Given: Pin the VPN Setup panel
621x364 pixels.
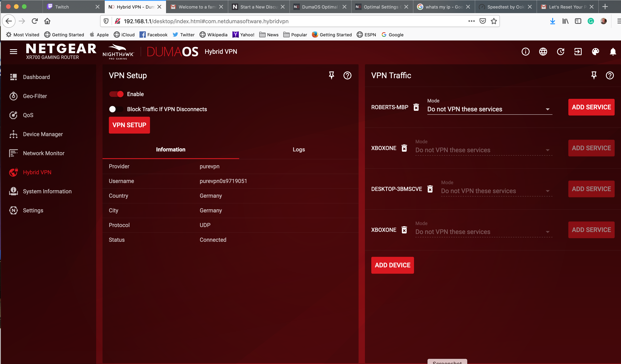Looking at the screenshot, I should [331, 75].
